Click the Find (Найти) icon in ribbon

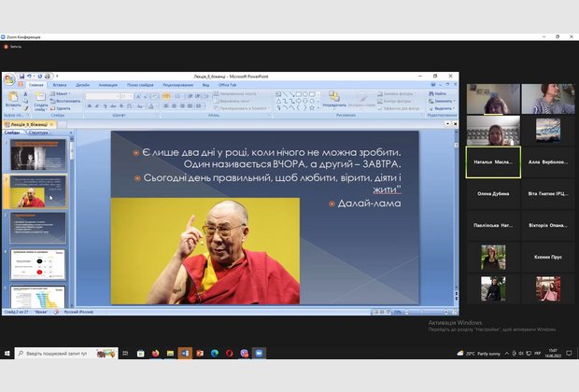pyautogui.click(x=438, y=93)
